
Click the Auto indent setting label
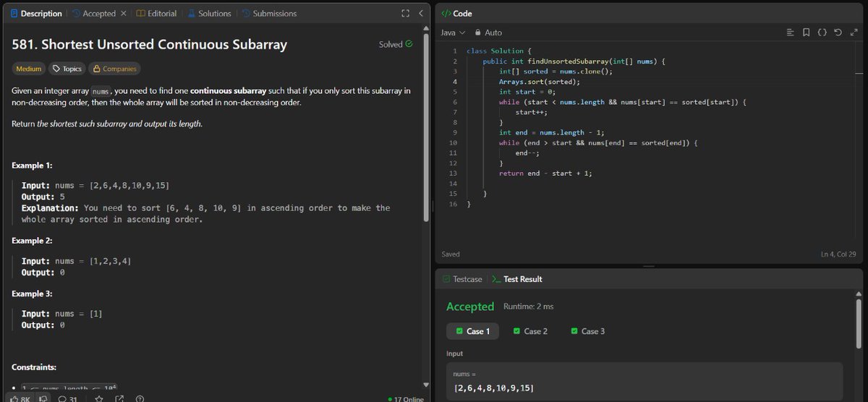pyautogui.click(x=493, y=33)
